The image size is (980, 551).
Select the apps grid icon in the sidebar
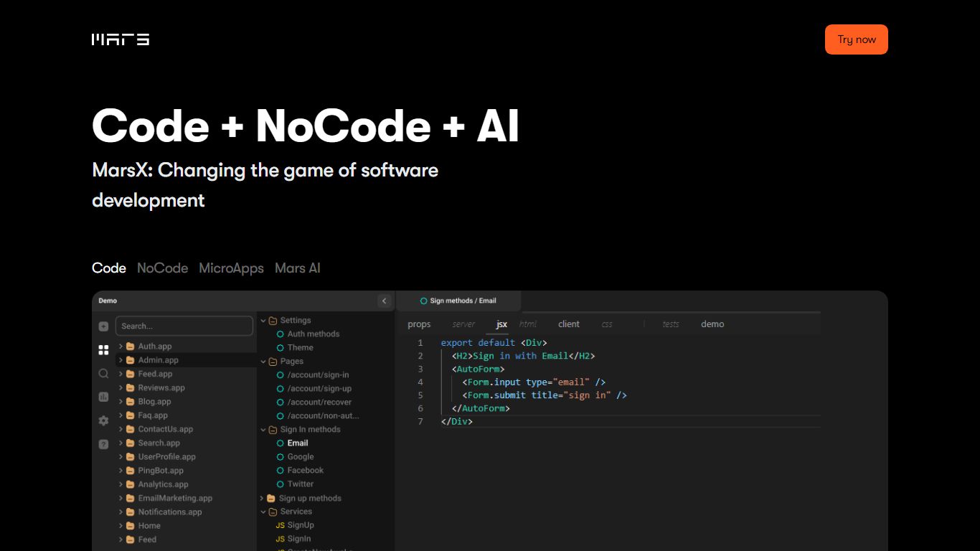(103, 350)
